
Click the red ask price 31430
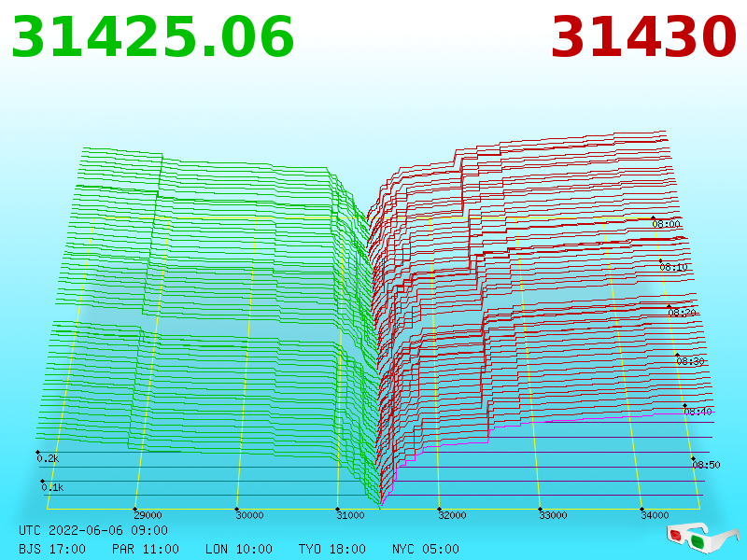pyautogui.click(x=643, y=37)
